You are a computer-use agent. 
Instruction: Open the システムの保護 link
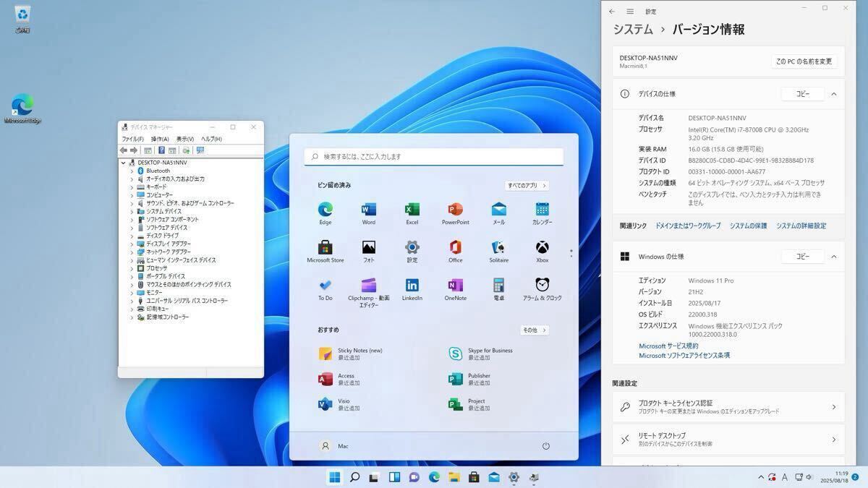pos(748,226)
